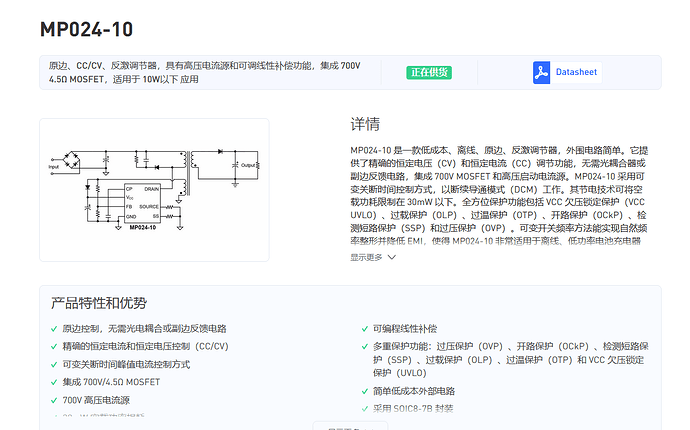Image resolution: width=690 pixels, height=430 pixels.
Task: Click the 详情 description paragraph text
Action: click(499, 195)
